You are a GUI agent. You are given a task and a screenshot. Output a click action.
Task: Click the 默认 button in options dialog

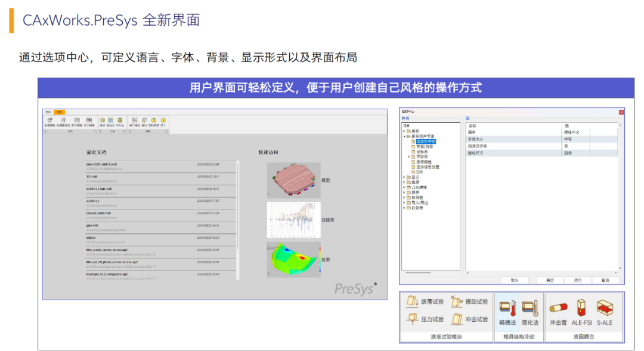point(514,281)
